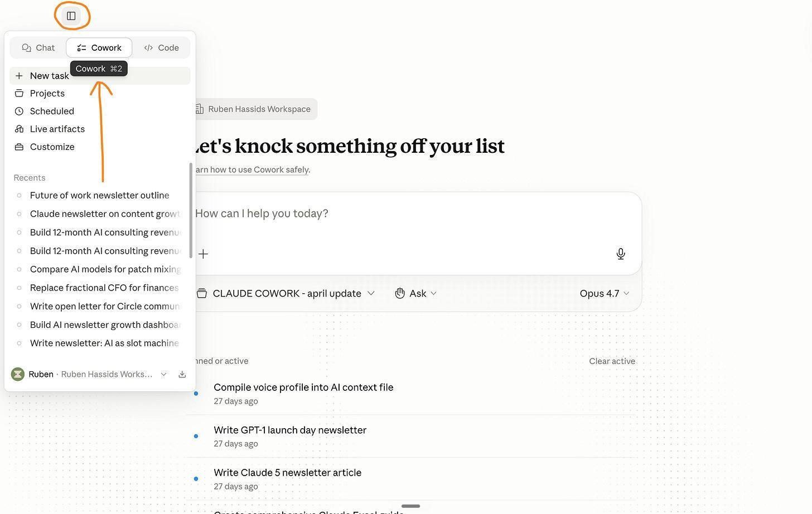This screenshot has height=514, width=812.
Task: Open the Ask mode dropdown
Action: (415, 293)
